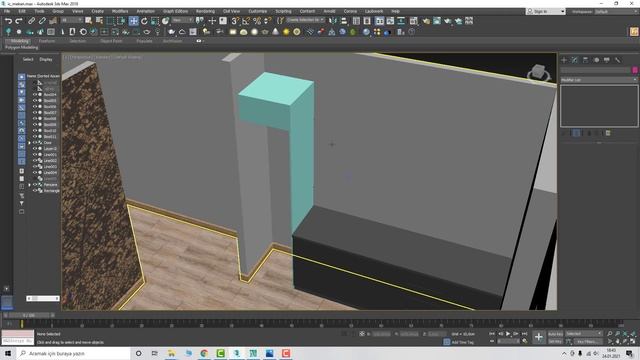The image size is (640, 360).
Task: Click the pink object color swatch
Action: click(x=635, y=70)
